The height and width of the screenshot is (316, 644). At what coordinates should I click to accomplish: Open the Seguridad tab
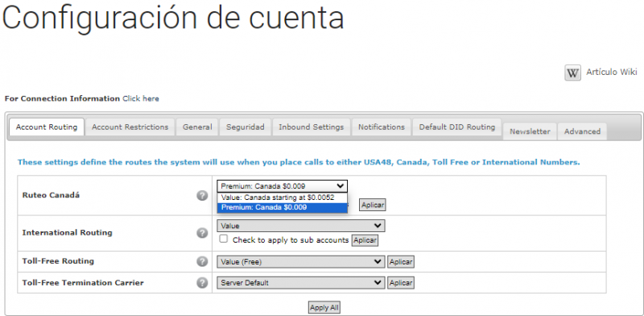[246, 127]
